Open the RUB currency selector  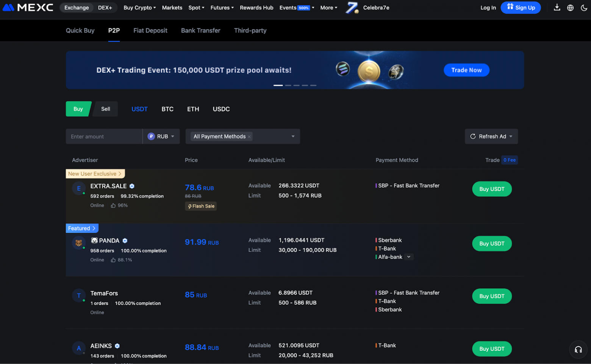click(x=161, y=137)
